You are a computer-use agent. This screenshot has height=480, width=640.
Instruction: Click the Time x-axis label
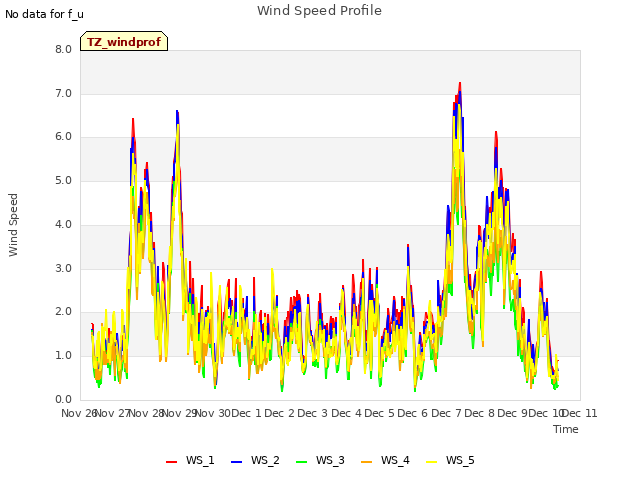[x=566, y=429]
